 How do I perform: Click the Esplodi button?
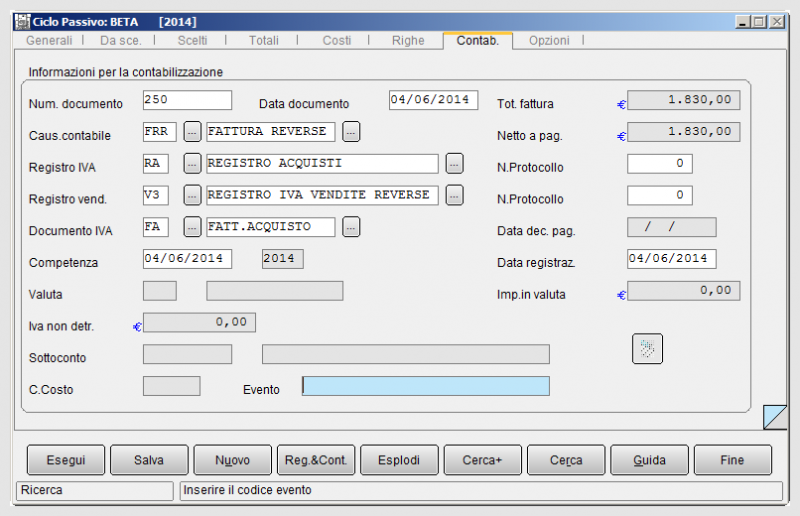pos(399,460)
